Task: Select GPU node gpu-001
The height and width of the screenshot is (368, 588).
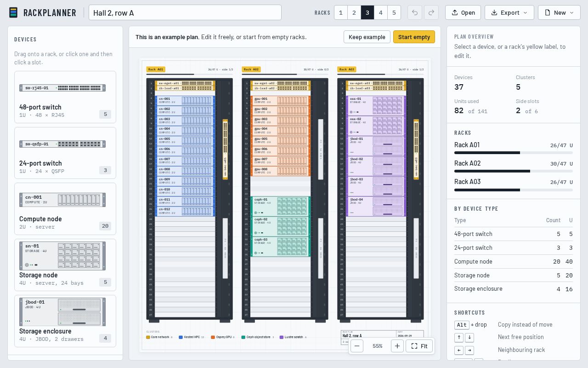Action: (x=281, y=100)
